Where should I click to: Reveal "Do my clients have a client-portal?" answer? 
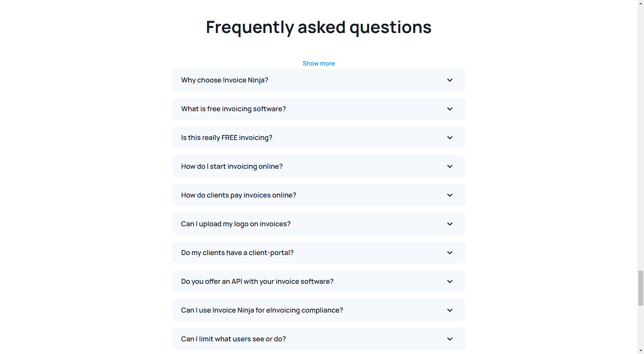[237, 253]
